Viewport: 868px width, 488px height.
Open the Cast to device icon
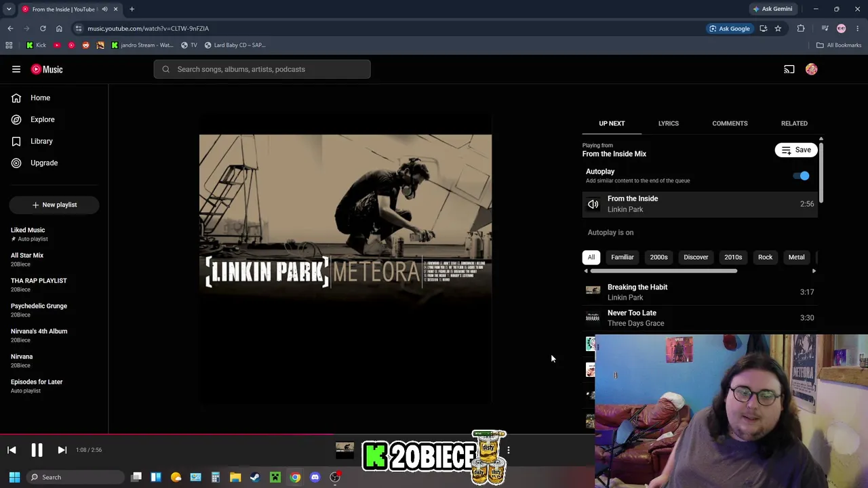pos(789,69)
